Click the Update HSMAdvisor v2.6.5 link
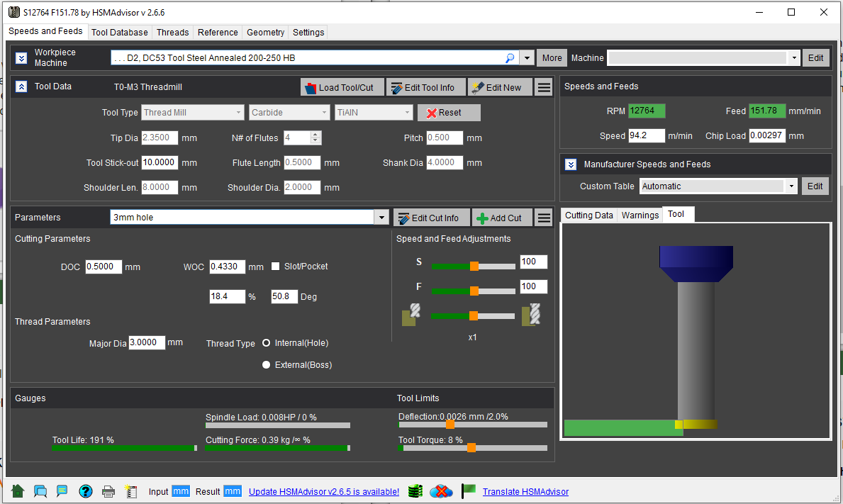The height and width of the screenshot is (504, 843). pos(324,491)
